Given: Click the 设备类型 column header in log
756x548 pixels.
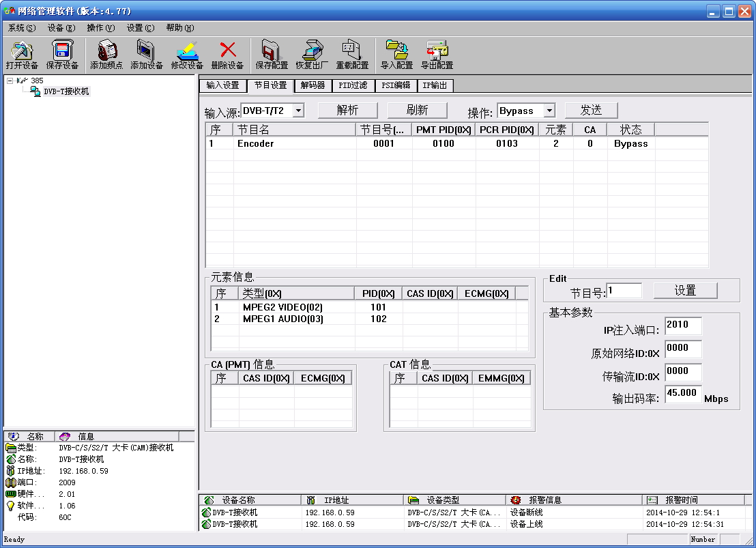Looking at the screenshot, I should [x=454, y=500].
